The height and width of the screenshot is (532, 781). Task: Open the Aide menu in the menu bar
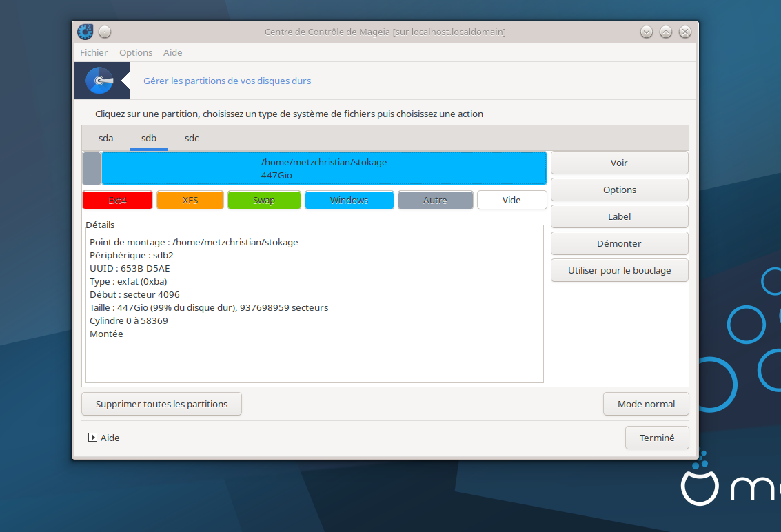pos(173,53)
